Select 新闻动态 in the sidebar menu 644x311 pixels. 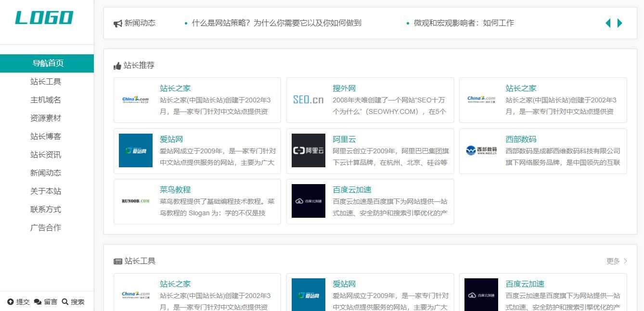[x=47, y=173]
